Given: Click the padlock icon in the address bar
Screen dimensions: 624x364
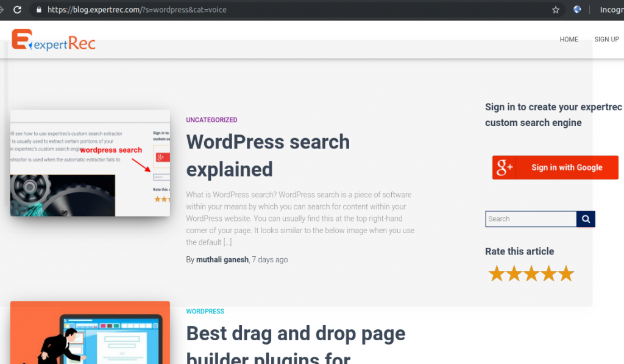Looking at the screenshot, I should [x=38, y=10].
